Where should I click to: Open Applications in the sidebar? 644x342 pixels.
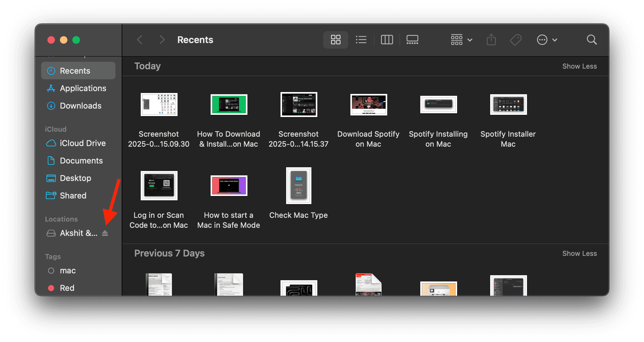(x=83, y=88)
